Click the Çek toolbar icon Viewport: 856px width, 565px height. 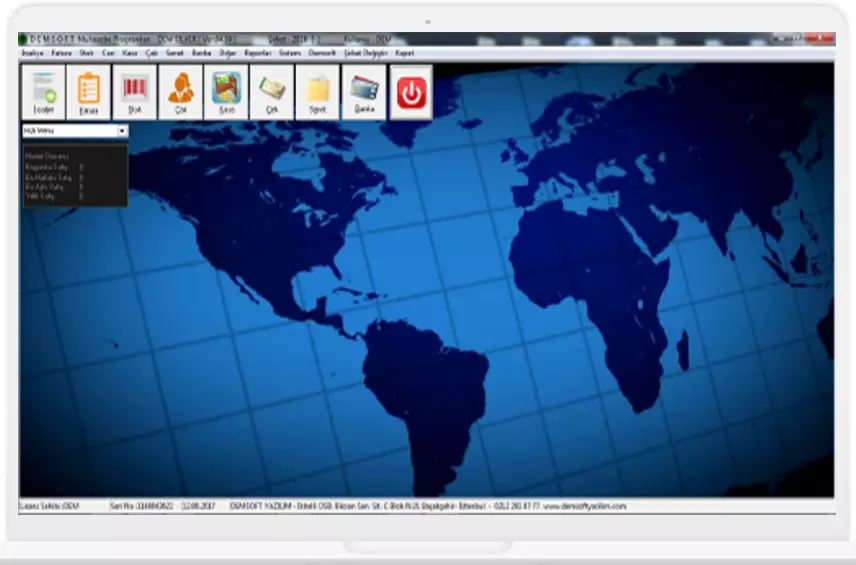[x=272, y=92]
